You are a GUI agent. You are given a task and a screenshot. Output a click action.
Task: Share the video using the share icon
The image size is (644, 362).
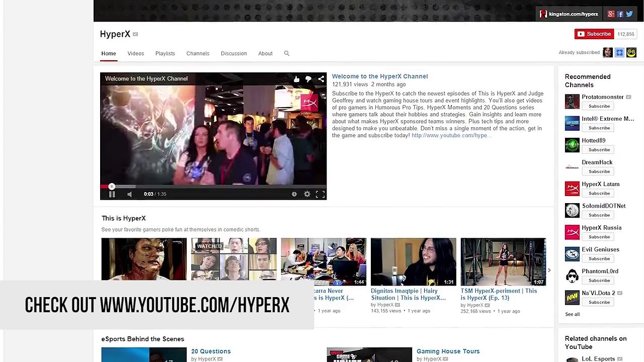tap(321, 79)
